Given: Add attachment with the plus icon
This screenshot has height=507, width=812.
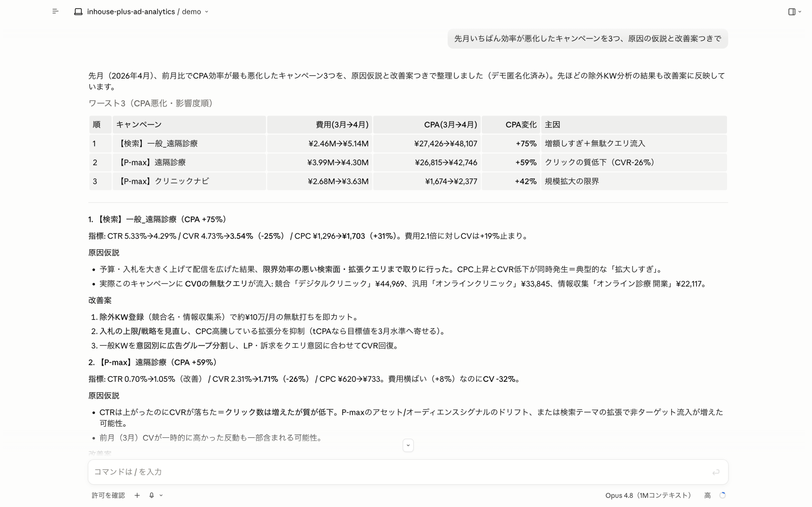Looking at the screenshot, I should [x=137, y=495].
